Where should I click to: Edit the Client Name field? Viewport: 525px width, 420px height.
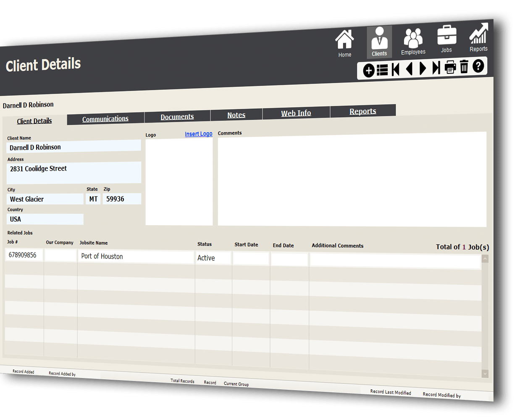(74, 147)
